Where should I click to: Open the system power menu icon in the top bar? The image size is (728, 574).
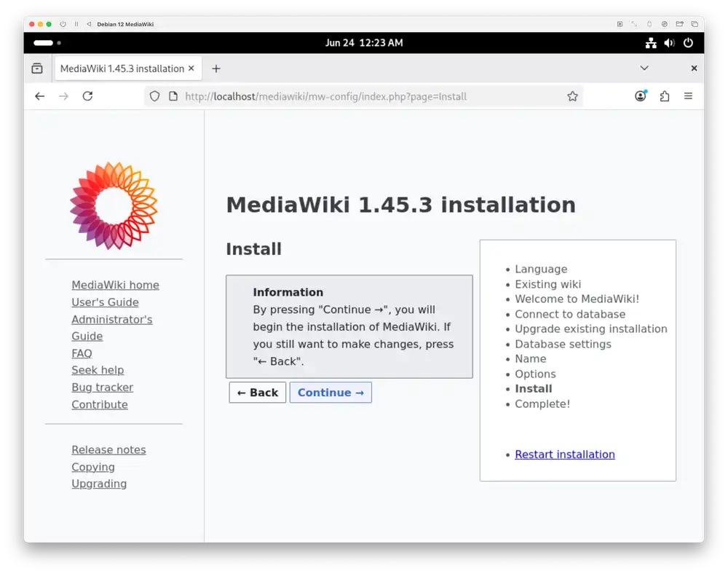(x=688, y=43)
